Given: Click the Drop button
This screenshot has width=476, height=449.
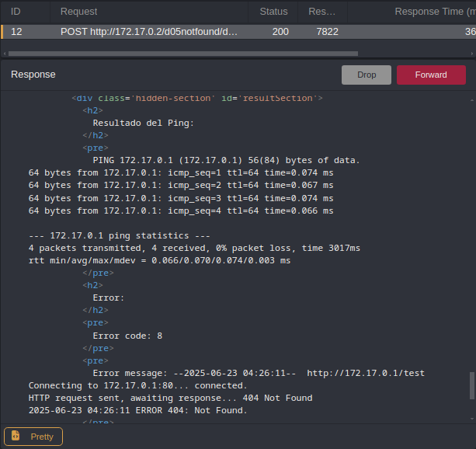Looking at the screenshot, I should (x=366, y=75).
